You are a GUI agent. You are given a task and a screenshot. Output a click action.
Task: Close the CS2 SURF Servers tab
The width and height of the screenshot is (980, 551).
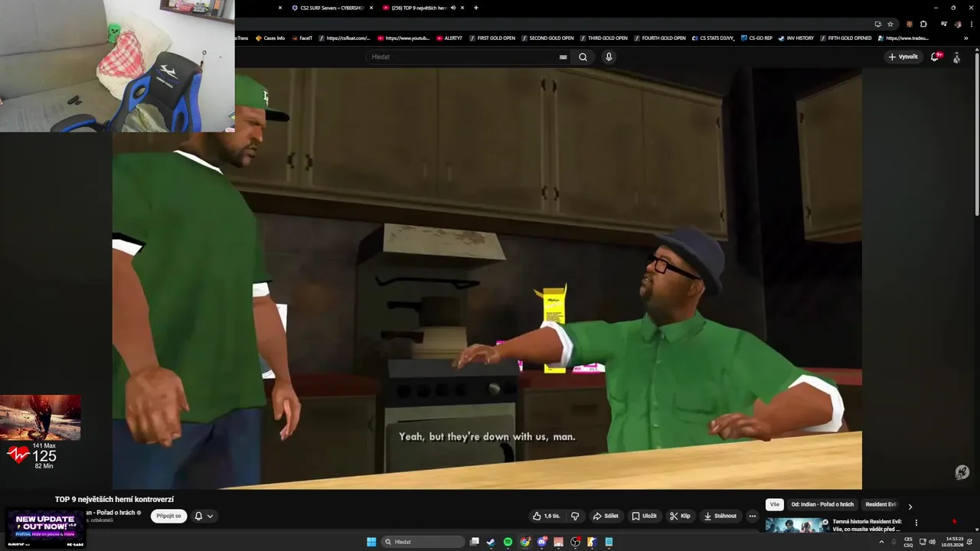coord(371,8)
